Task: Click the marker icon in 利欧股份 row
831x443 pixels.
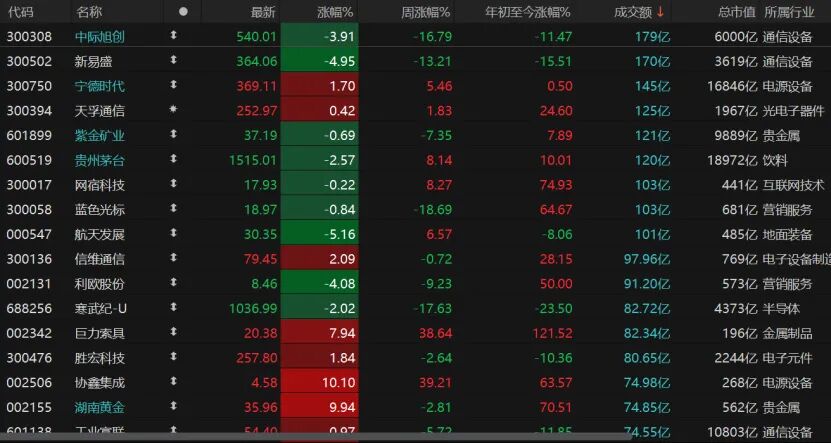Action: point(173,283)
